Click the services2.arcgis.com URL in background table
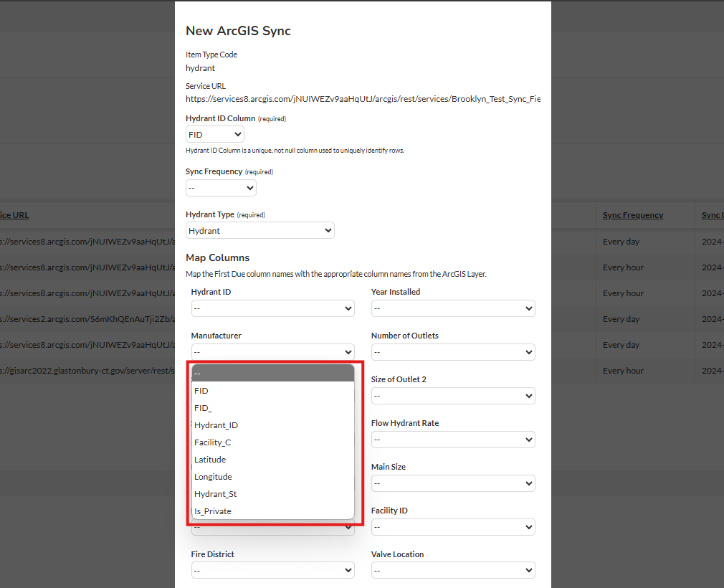 [87, 319]
